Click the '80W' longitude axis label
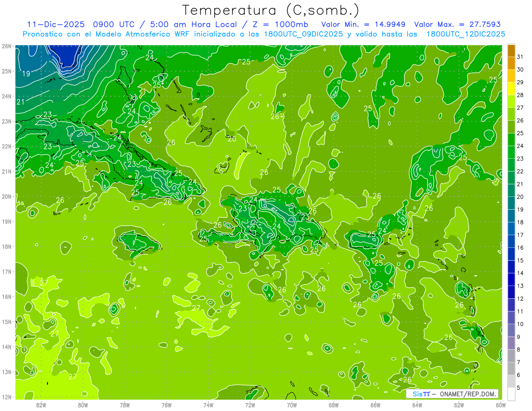 coord(83,405)
